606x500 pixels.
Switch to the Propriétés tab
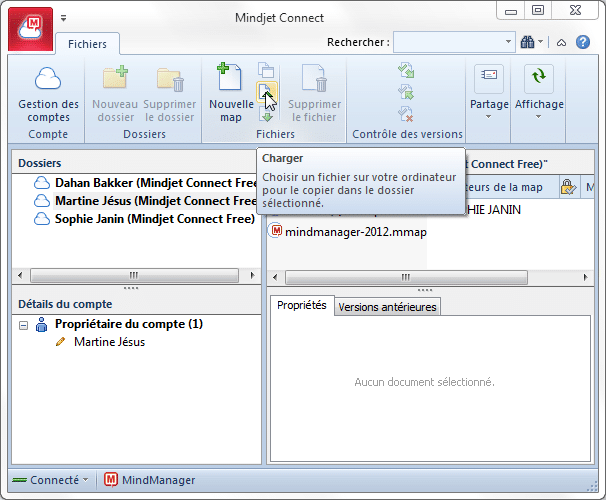coord(302,305)
